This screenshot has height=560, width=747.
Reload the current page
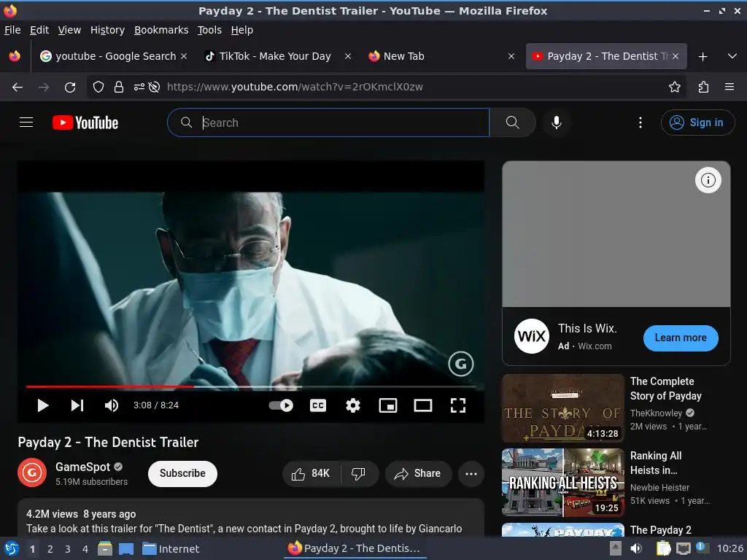tap(70, 87)
